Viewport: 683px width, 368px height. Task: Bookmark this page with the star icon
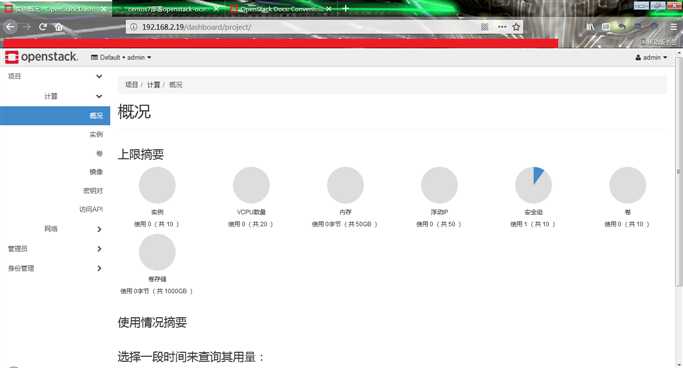516,27
